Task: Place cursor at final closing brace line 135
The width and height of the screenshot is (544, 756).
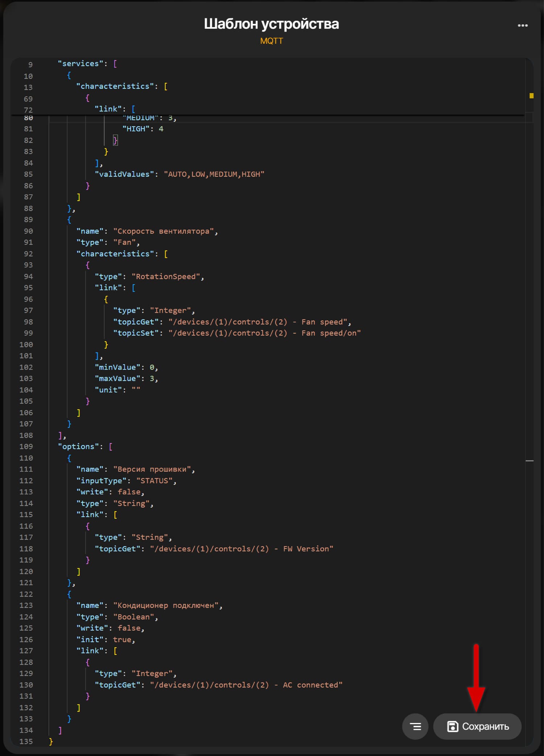Action: [51, 741]
